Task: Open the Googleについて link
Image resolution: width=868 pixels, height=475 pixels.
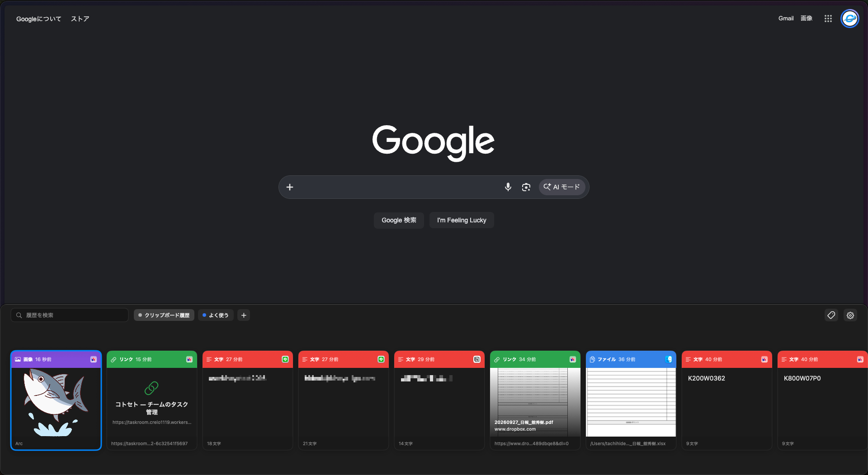Action: point(39,19)
